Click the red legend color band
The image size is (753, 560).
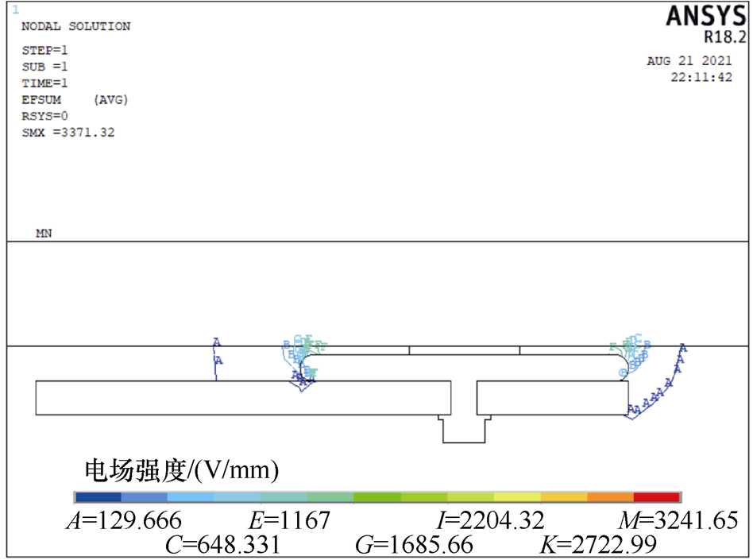[656, 497]
